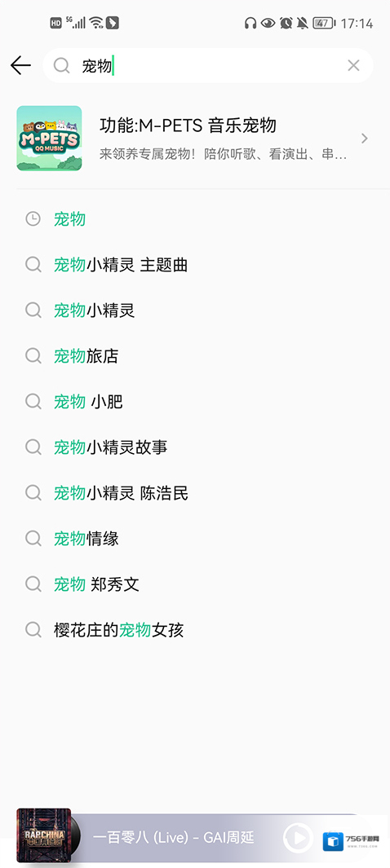Tap the magnifier icon in search bar
The height and width of the screenshot is (868, 390).
[x=61, y=66]
